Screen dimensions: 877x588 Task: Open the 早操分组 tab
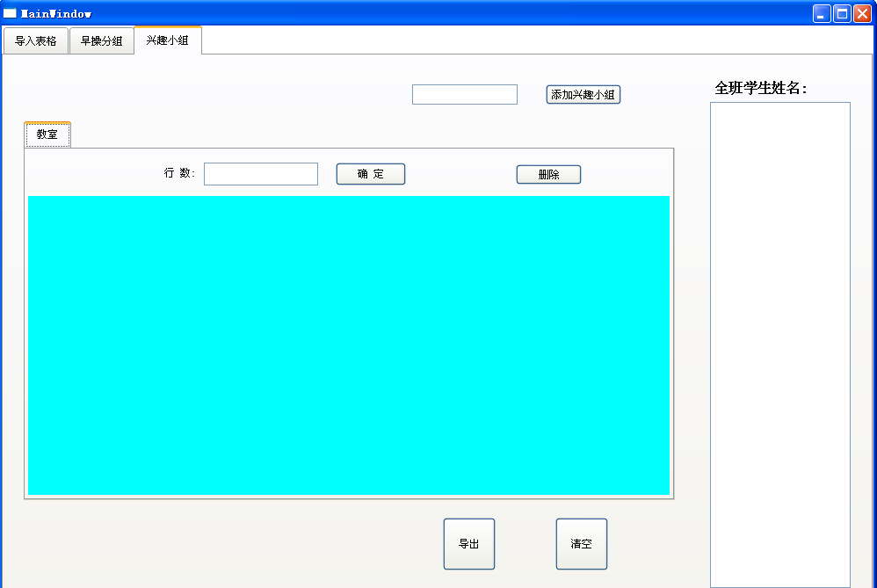(x=101, y=40)
